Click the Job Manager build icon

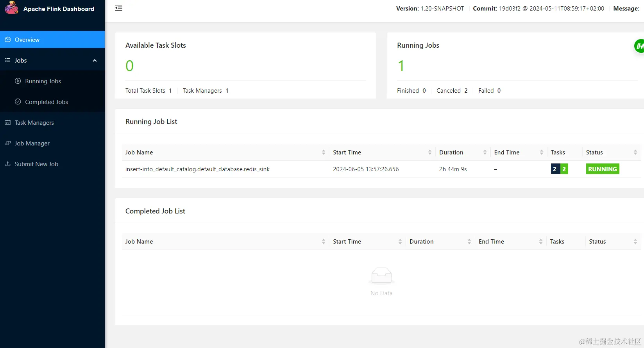[x=7, y=143]
